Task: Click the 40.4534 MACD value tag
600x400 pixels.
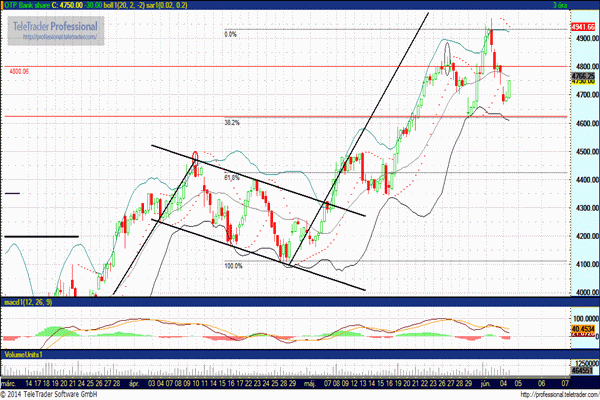Action: point(583,329)
